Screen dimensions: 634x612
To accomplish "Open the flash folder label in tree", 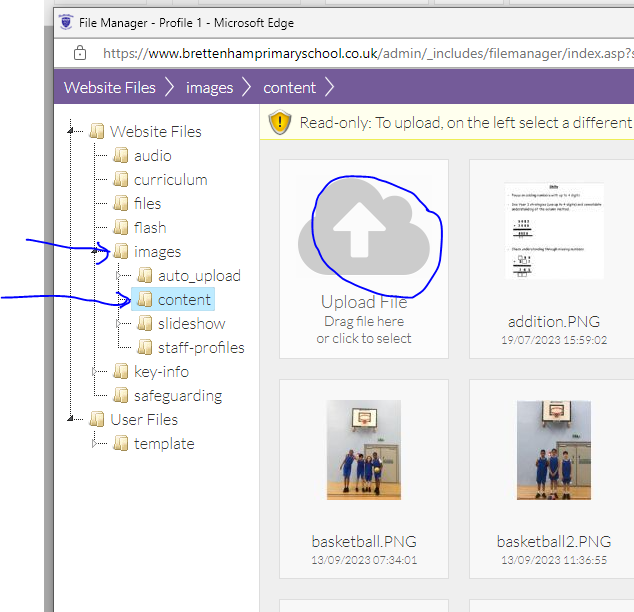I will pos(150,228).
